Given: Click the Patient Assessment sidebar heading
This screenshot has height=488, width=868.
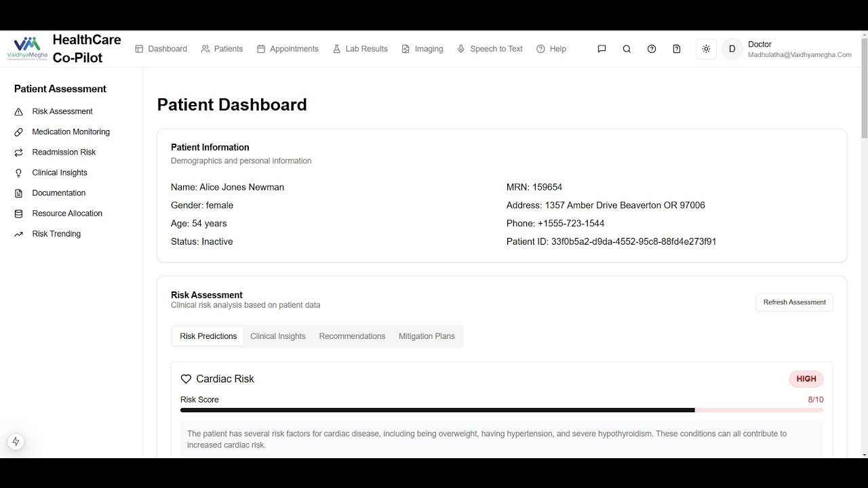Looking at the screenshot, I should [x=60, y=89].
